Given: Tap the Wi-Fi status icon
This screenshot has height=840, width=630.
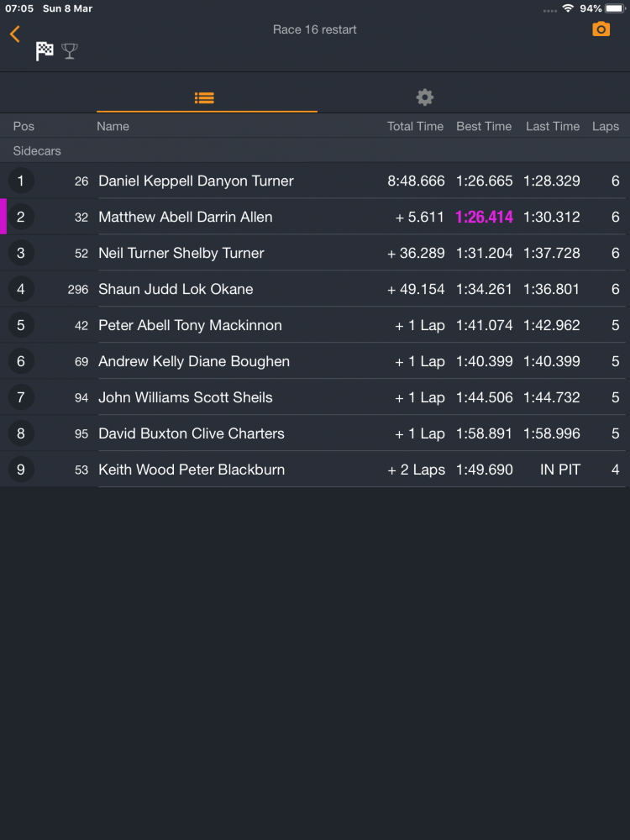Looking at the screenshot, I should click(x=568, y=8).
